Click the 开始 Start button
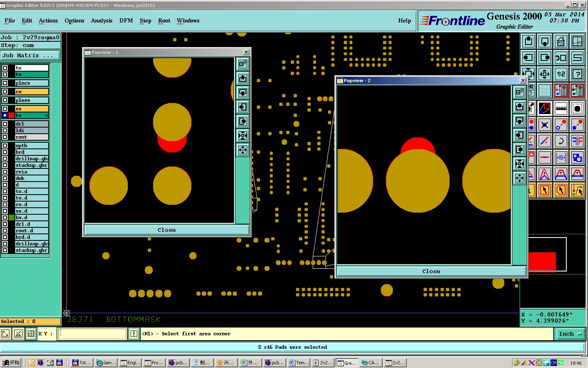The height and width of the screenshot is (368, 588). [11, 363]
